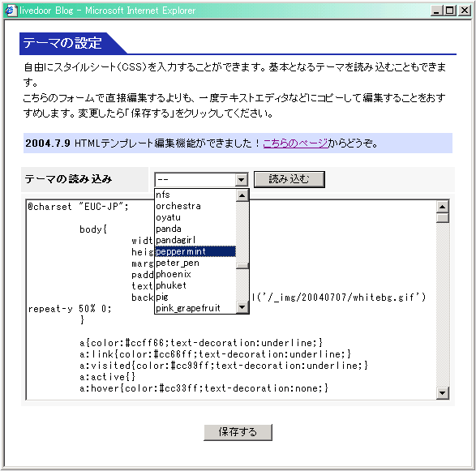Click CSS textarea scroll up arrow
476x471 pixels.
click(x=442, y=207)
